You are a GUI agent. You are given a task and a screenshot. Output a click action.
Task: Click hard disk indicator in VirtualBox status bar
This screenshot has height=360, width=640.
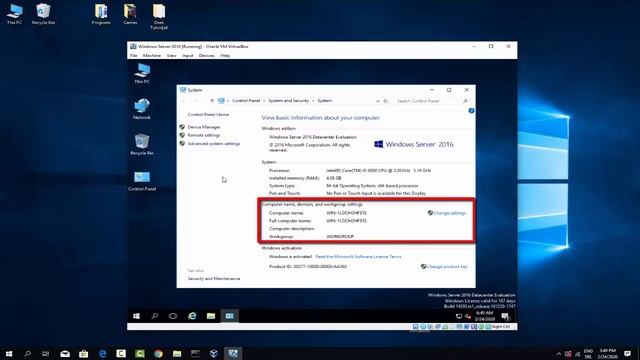(415, 327)
